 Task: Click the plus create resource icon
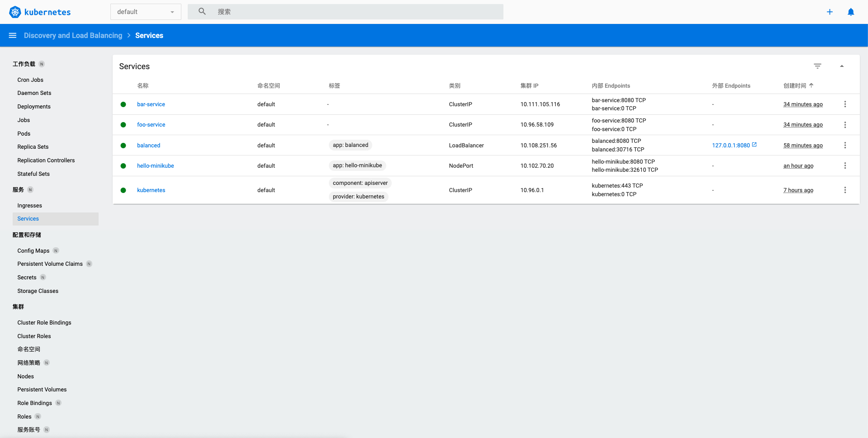click(x=830, y=12)
